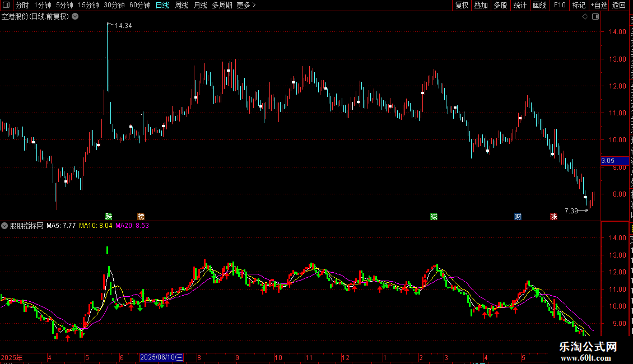Open F10 company info
This screenshot has width=633, height=364.
[x=560, y=5]
